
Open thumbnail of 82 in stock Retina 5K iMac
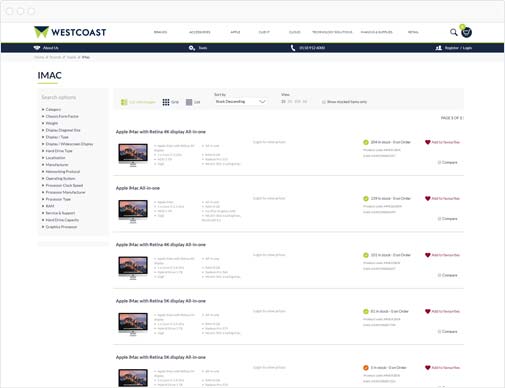pyautogui.click(x=133, y=324)
